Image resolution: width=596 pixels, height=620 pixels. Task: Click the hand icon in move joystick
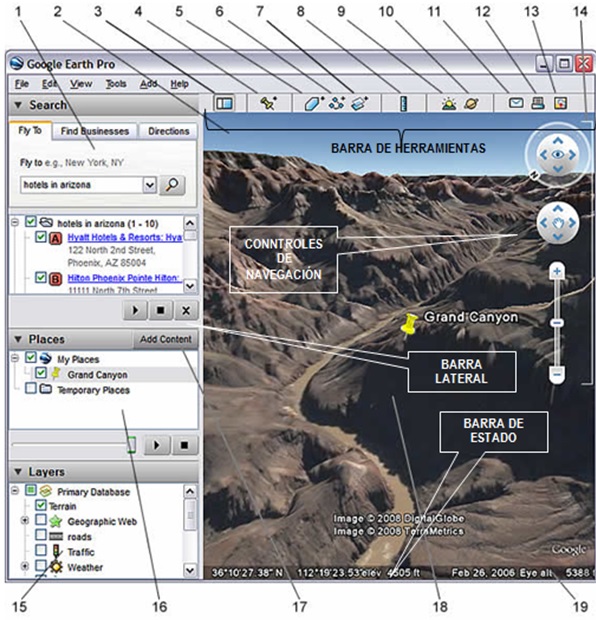coord(558,223)
